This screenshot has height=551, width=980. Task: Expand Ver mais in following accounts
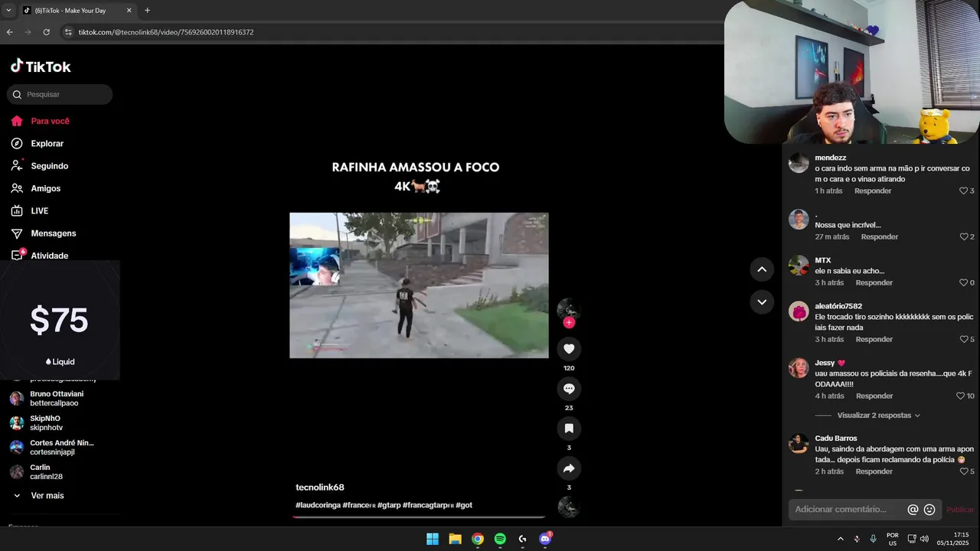point(38,496)
